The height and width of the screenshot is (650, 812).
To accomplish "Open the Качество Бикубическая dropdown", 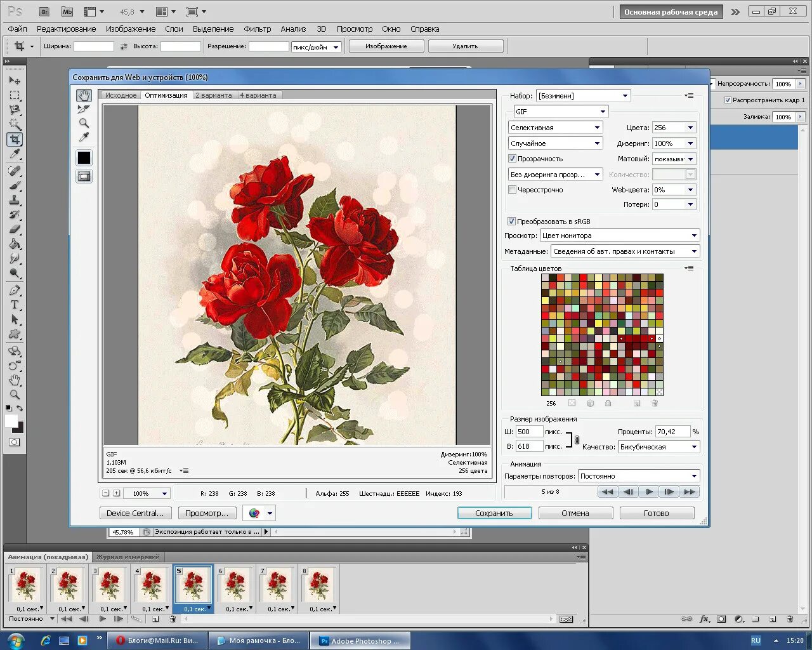I will click(659, 447).
